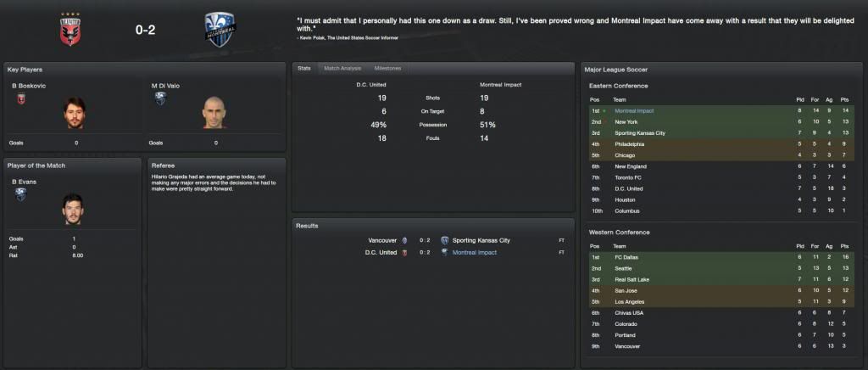Click the D.C. United crest beside the score

69,29
